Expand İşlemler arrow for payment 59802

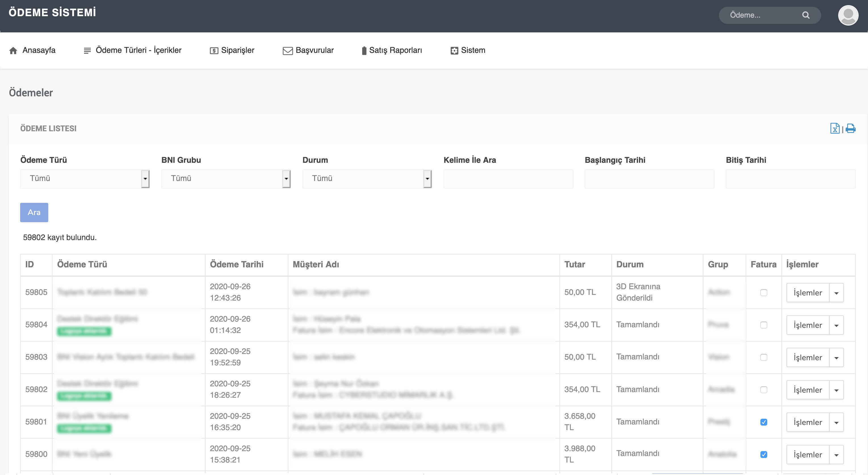pos(836,390)
